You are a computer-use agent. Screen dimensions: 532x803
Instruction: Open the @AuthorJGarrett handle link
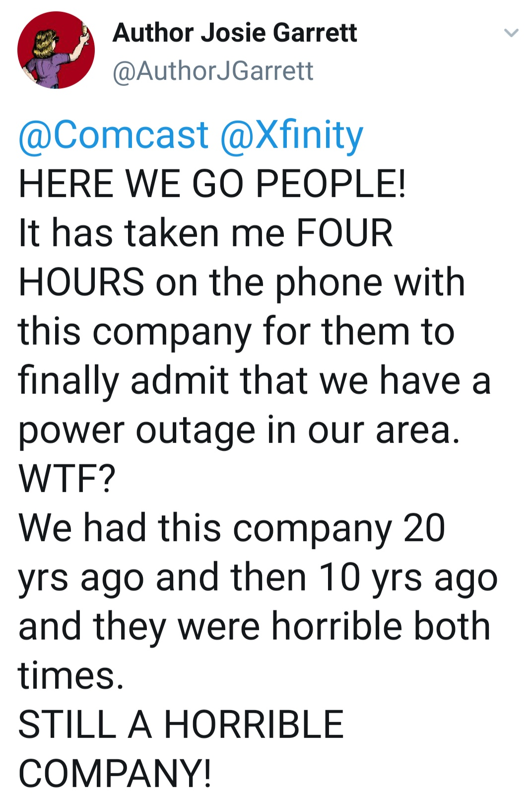(213, 71)
